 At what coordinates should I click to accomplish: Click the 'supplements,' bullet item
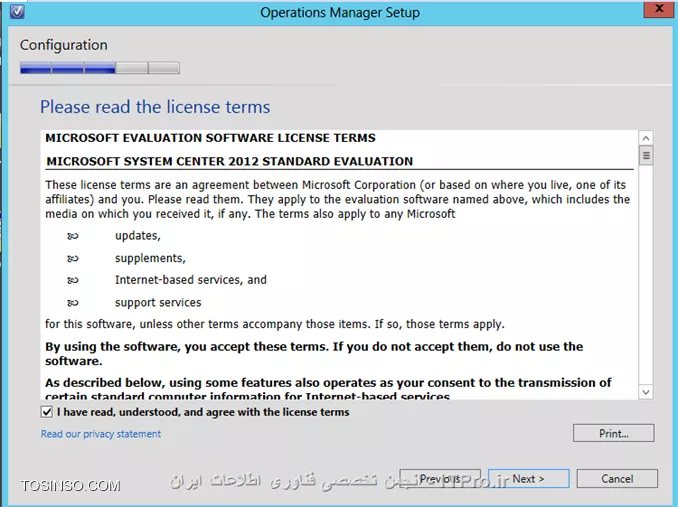pos(150,258)
